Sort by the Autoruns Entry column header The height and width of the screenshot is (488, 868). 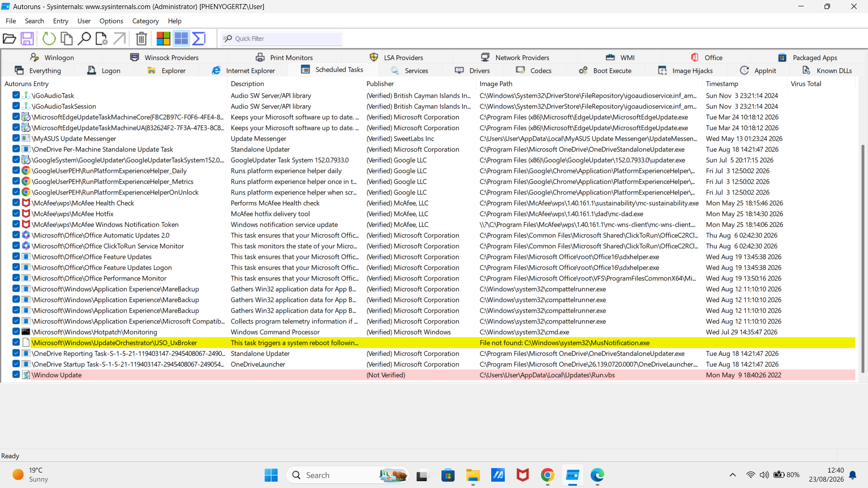point(114,84)
